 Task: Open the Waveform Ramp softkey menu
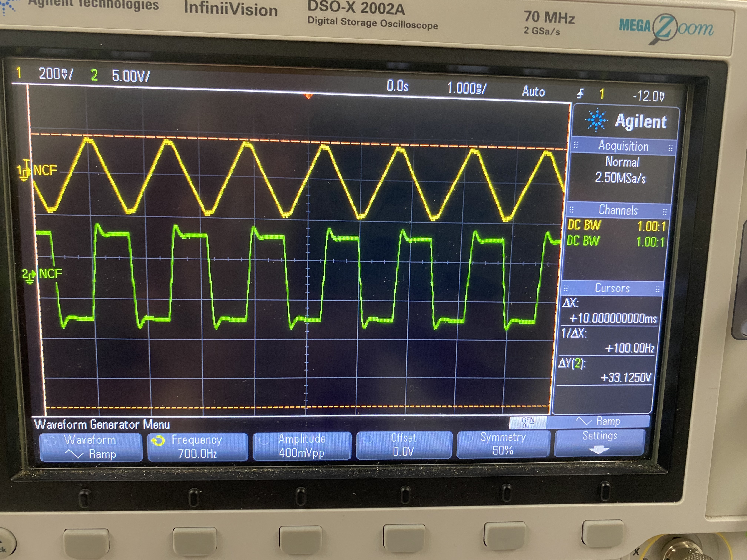91,447
